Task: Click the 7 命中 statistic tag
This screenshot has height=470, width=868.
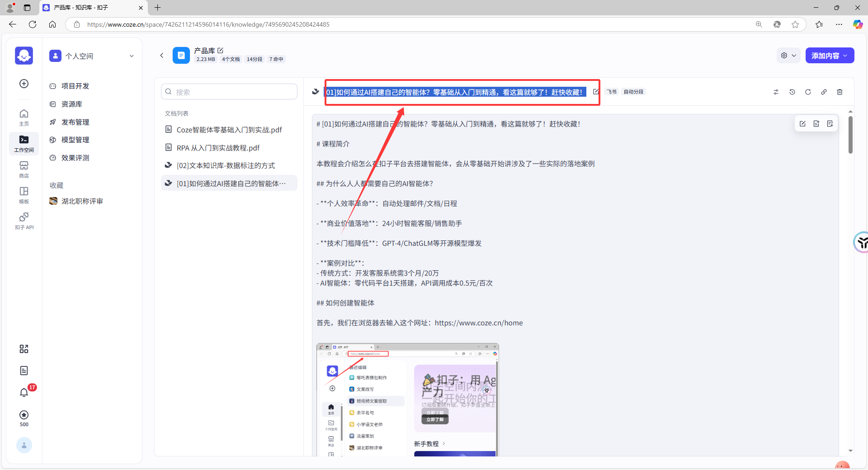Action: pyautogui.click(x=276, y=59)
